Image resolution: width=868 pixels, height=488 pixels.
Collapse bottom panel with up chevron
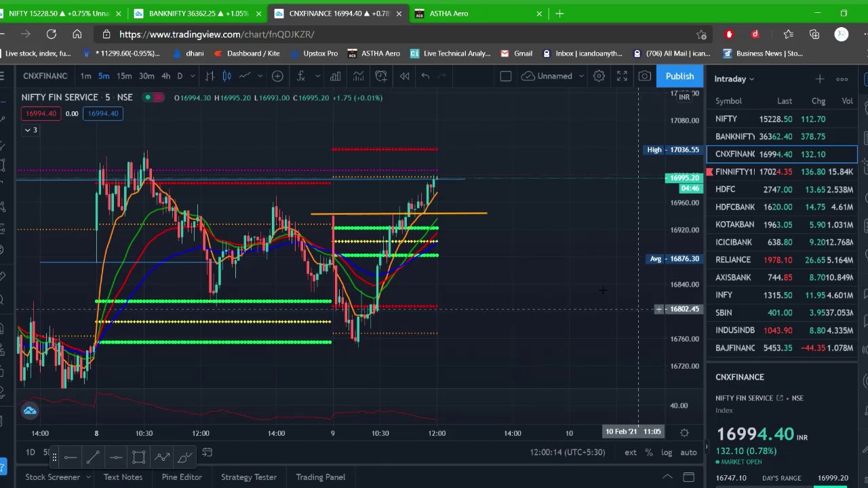(x=667, y=477)
